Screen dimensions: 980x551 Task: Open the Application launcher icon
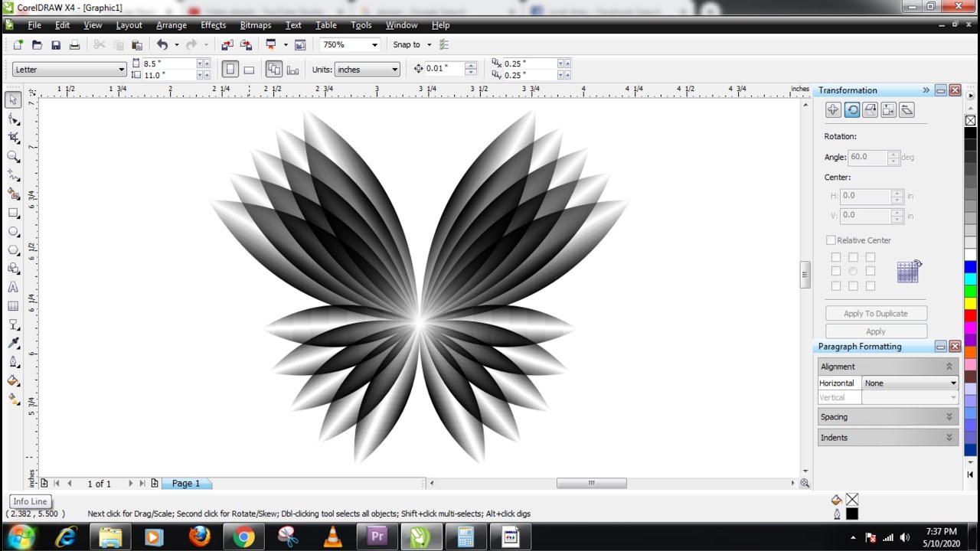[x=270, y=44]
